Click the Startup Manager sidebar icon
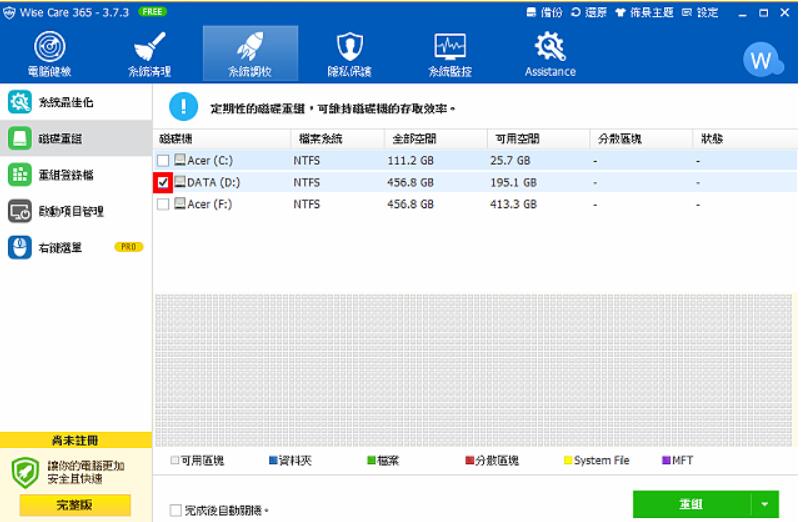Viewport: 801px width, 522px height. point(20,211)
